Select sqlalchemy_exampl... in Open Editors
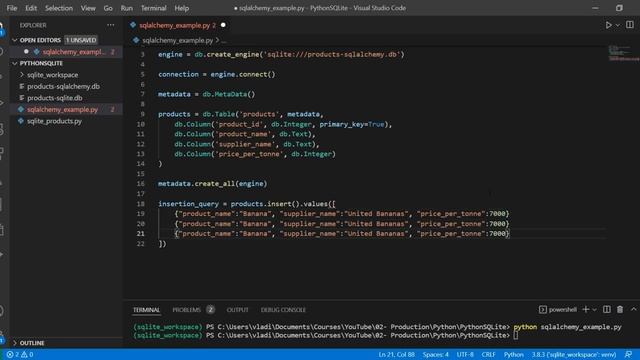Image resolution: width=640 pixels, height=360 pixels. click(73, 52)
